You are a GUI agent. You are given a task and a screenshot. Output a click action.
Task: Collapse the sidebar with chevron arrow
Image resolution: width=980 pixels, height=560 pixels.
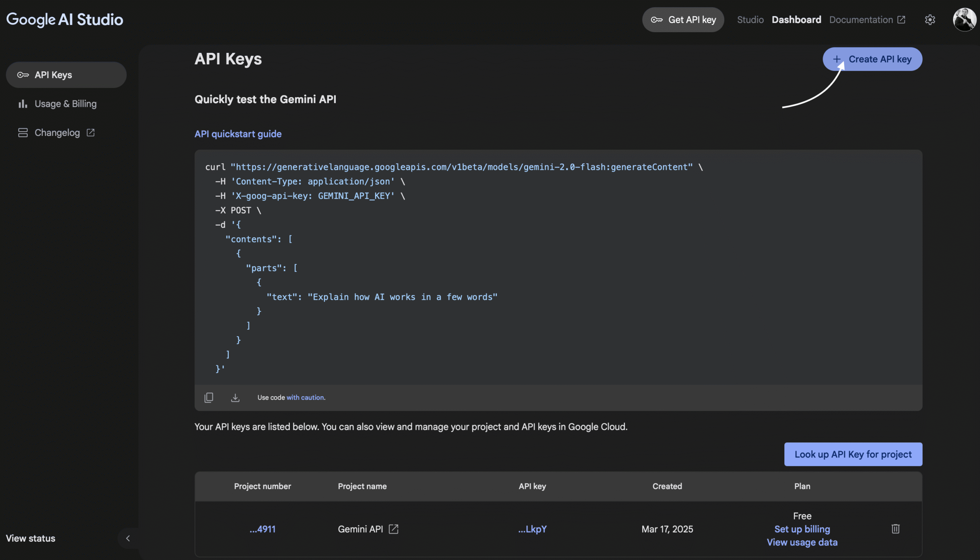pos(128,538)
